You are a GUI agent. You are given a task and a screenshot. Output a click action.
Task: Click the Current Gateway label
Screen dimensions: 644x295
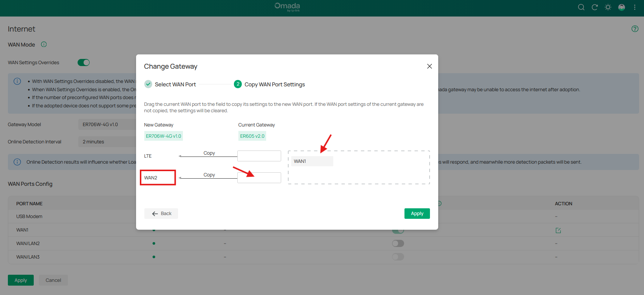pyautogui.click(x=256, y=125)
